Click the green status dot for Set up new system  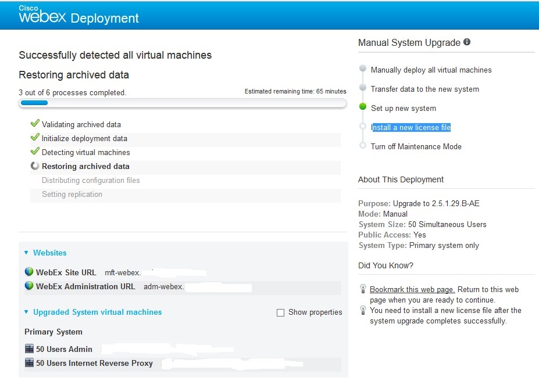click(363, 106)
